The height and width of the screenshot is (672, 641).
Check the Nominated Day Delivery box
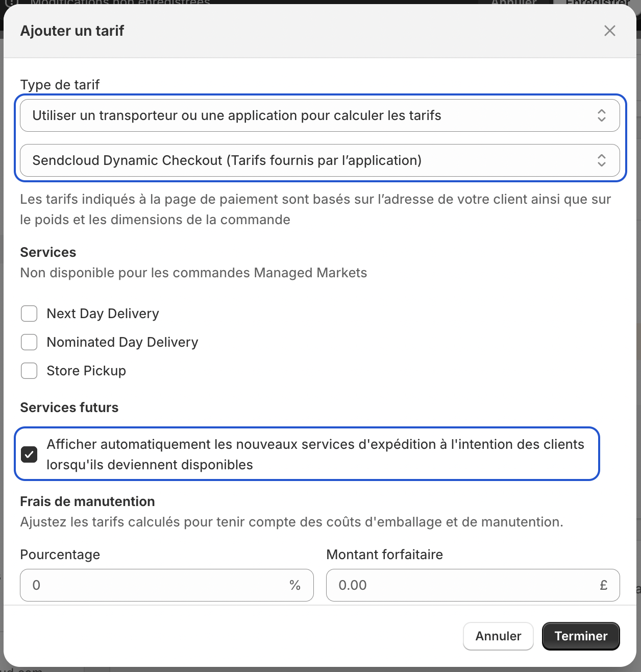point(29,342)
